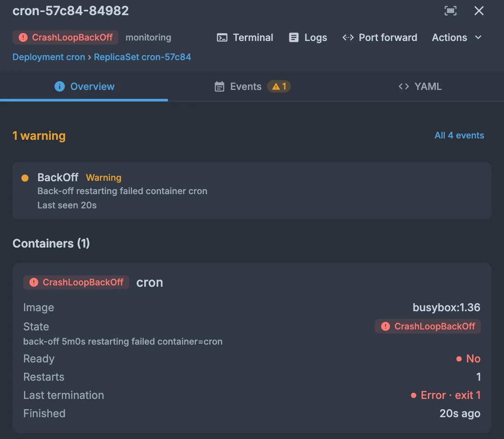Switch to the Overview tab
504x439 pixels.
pos(84,86)
